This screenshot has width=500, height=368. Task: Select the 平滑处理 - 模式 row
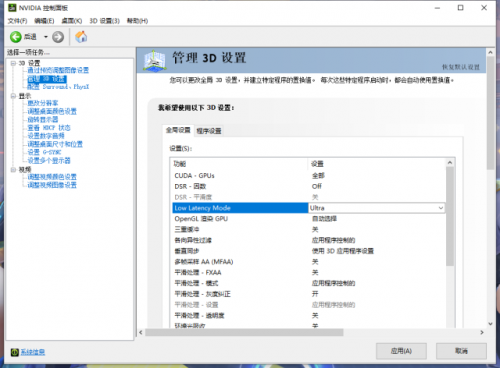(x=309, y=283)
